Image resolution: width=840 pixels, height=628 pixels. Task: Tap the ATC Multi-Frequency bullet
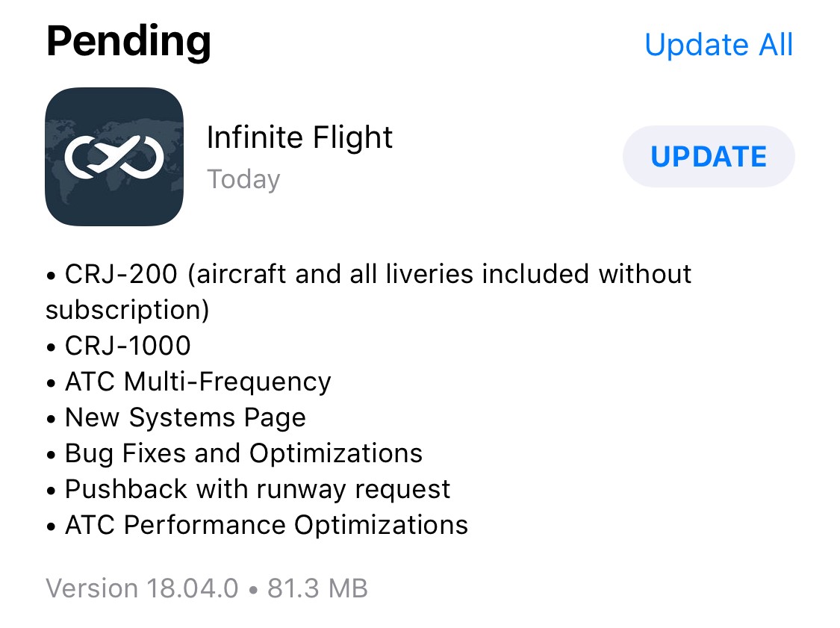click(x=198, y=382)
